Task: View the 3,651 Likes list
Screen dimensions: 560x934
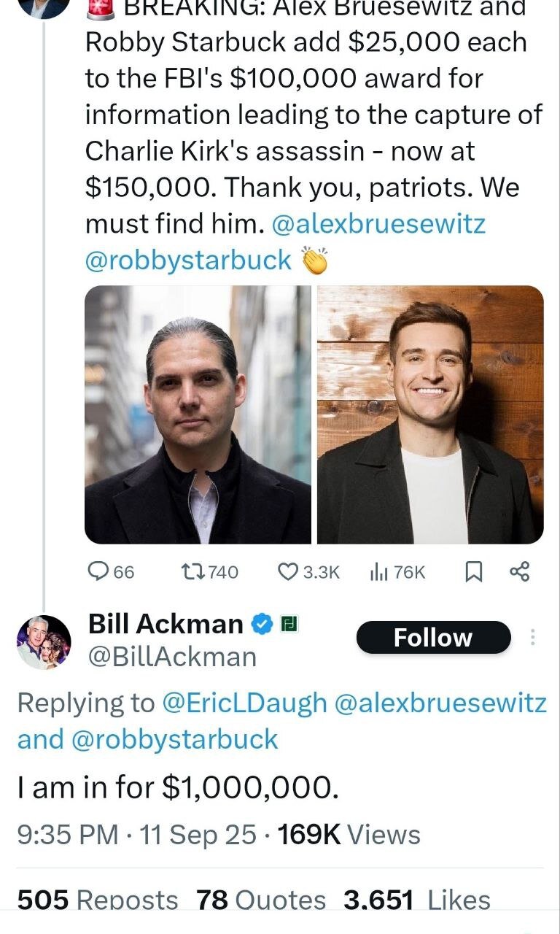Action: pyautogui.click(x=416, y=900)
